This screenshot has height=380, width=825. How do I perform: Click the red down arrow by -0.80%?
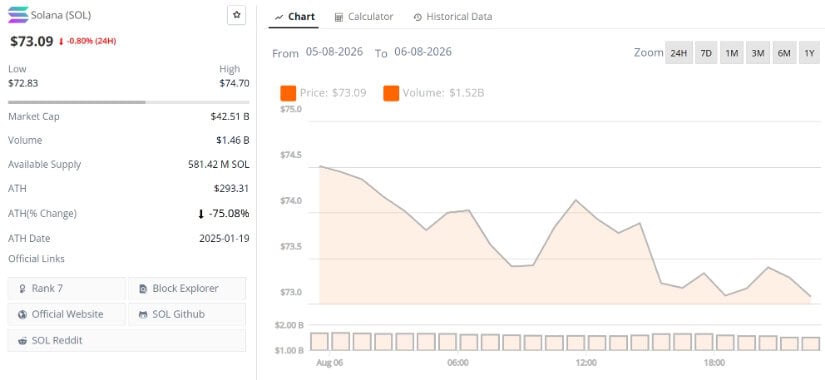click(x=61, y=42)
